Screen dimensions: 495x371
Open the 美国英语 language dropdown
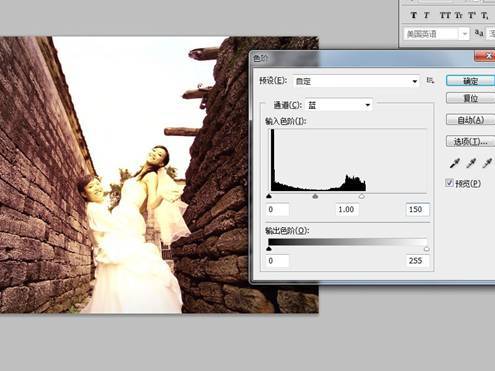(436, 34)
